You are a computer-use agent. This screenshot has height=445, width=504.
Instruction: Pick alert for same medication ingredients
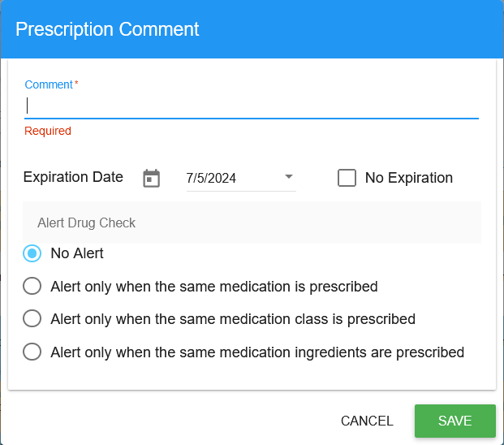(x=32, y=352)
